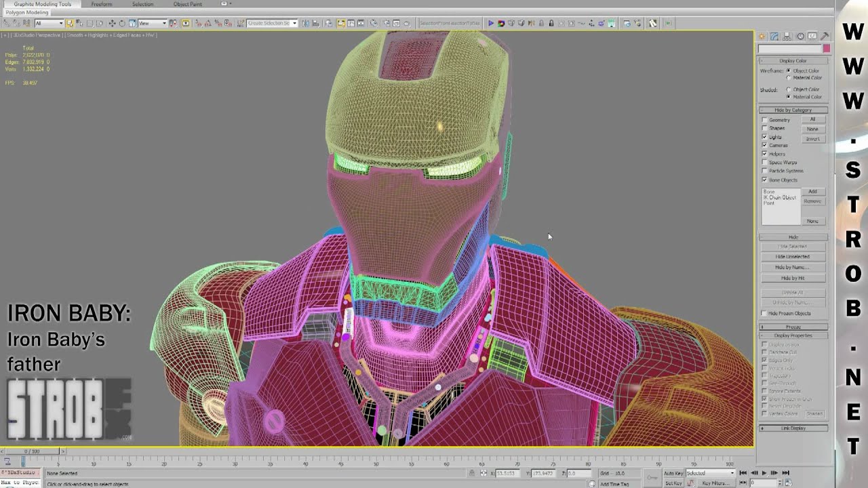Toggle the selection lock icon

click(473, 473)
